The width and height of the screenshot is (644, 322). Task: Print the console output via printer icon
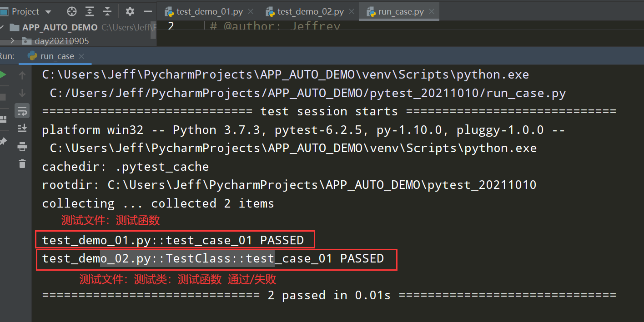pyautogui.click(x=22, y=146)
